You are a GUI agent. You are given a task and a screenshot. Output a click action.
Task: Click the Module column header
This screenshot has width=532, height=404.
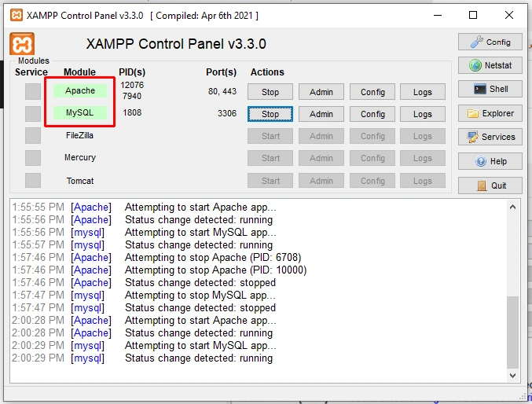[79, 72]
